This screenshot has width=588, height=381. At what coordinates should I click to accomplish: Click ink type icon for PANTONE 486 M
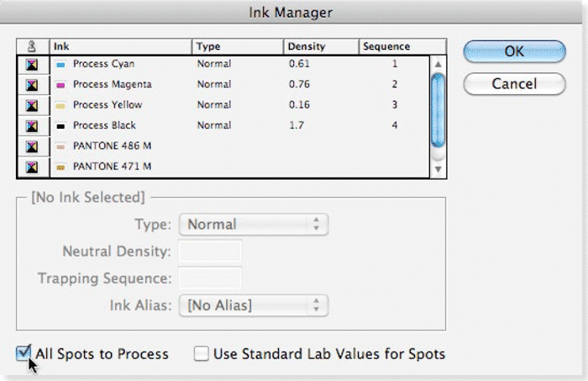click(32, 146)
